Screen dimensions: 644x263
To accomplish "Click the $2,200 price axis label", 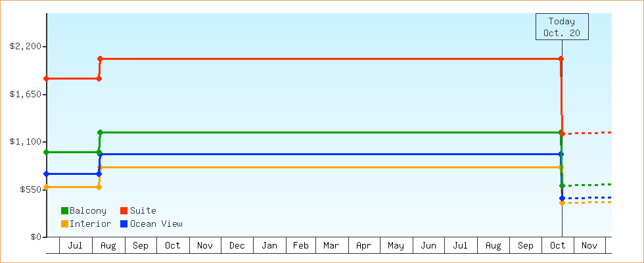I will tap(26, 47).
